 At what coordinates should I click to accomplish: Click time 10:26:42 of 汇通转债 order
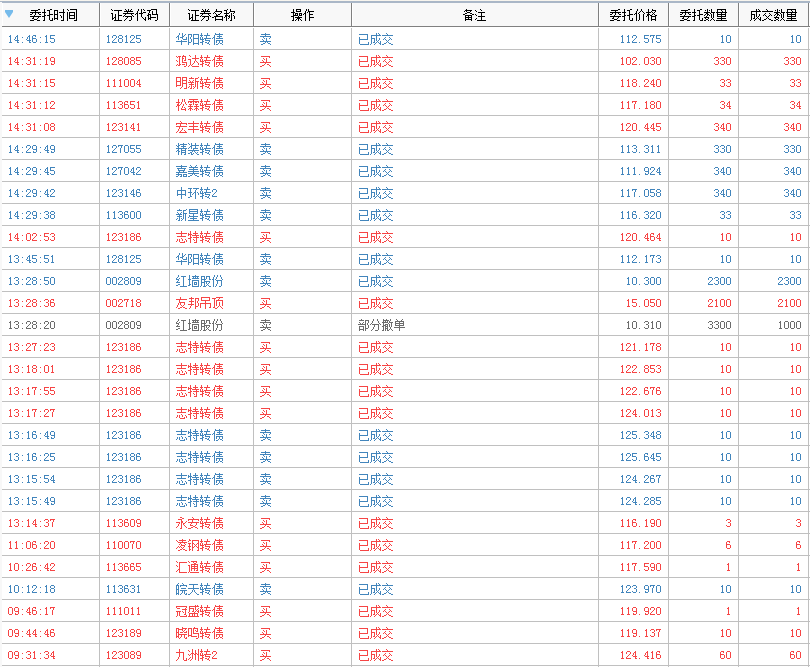32,567
